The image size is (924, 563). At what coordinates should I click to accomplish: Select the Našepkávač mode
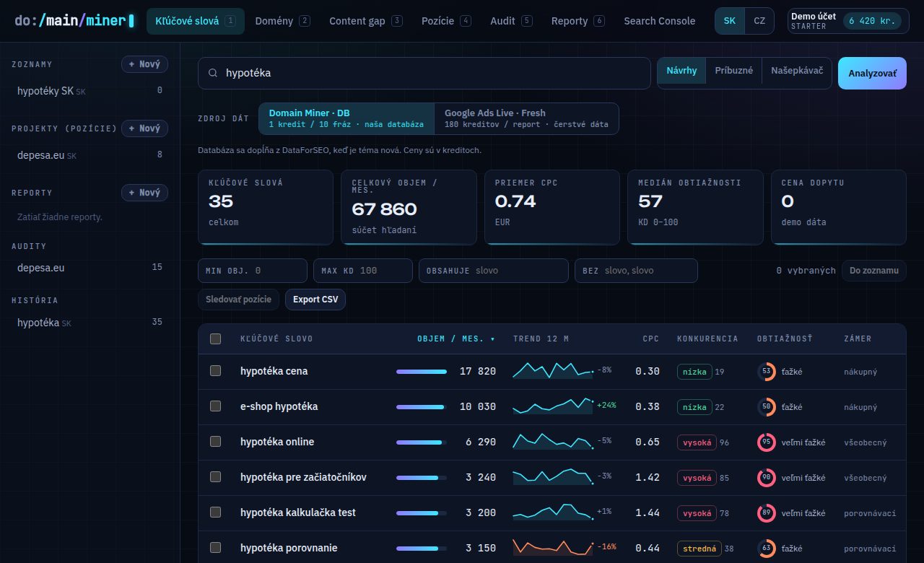tap(797, 71)
